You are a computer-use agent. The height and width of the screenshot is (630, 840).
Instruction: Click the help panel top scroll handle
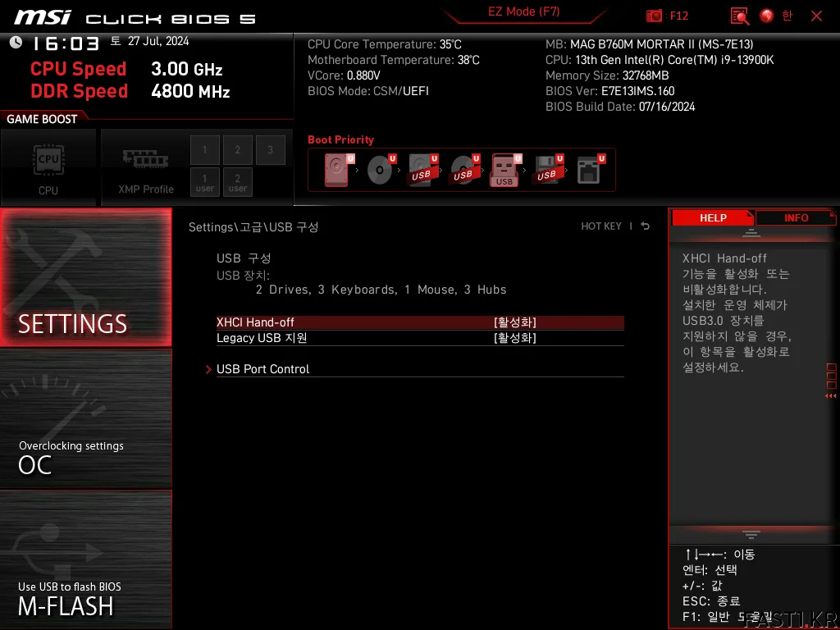(x=751, y=232)
